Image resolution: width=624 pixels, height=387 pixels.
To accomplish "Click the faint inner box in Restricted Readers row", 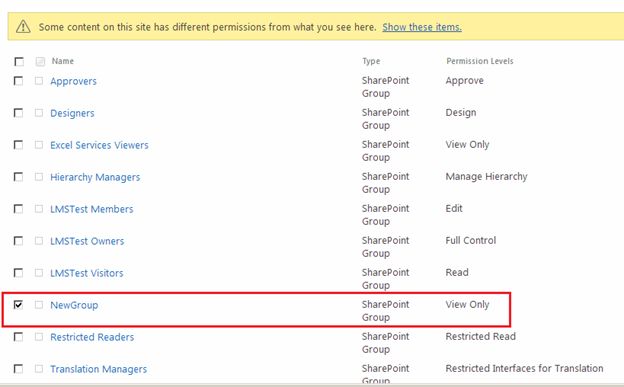I will pos(39,337).
